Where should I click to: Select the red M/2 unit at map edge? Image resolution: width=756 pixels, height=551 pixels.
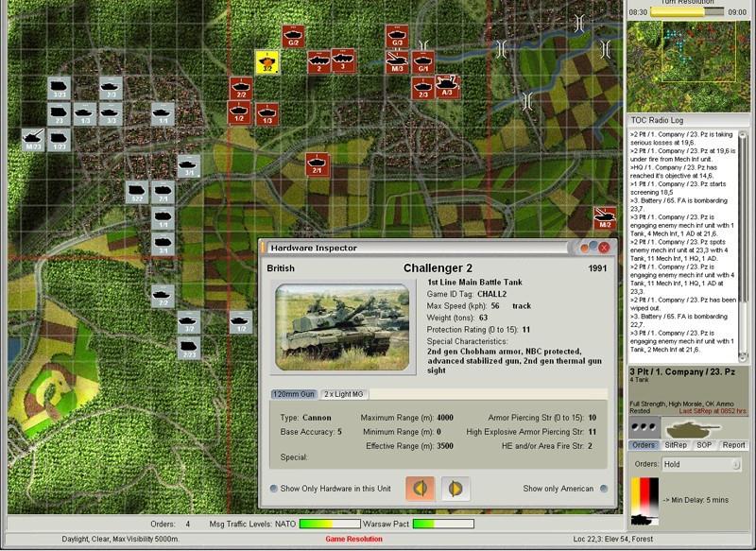pos(605,217)
